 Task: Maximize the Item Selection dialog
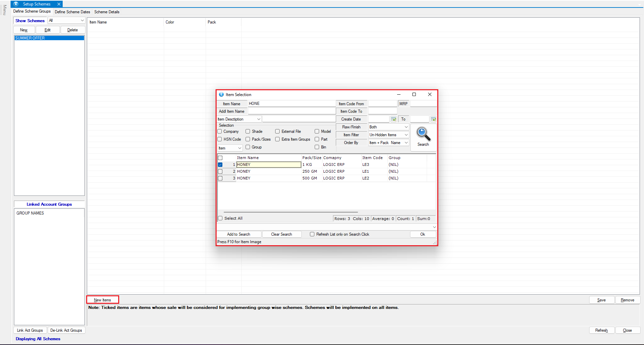tap(414, 95)
